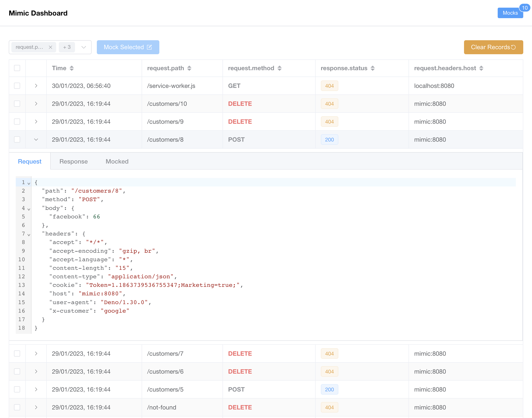
Task: Click the 200 status badge for /customers/5
Action: [329, 389]
